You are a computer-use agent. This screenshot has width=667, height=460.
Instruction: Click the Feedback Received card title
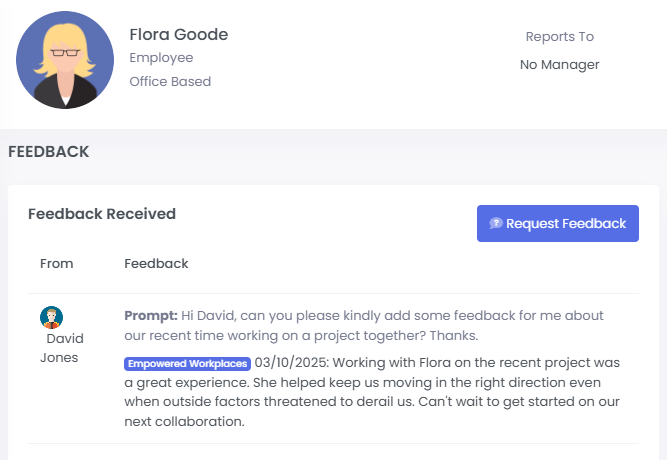[x=102, y=214]
